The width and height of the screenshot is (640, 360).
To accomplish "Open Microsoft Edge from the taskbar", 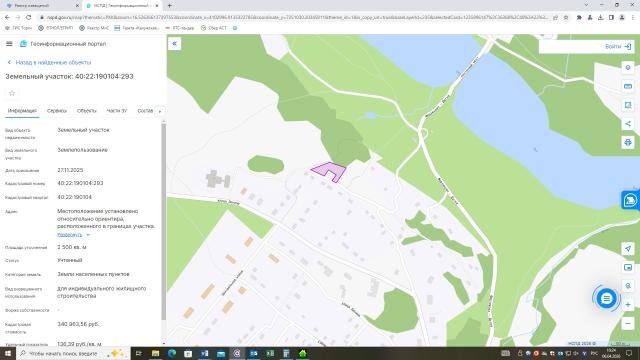I will tap(172, 353).
